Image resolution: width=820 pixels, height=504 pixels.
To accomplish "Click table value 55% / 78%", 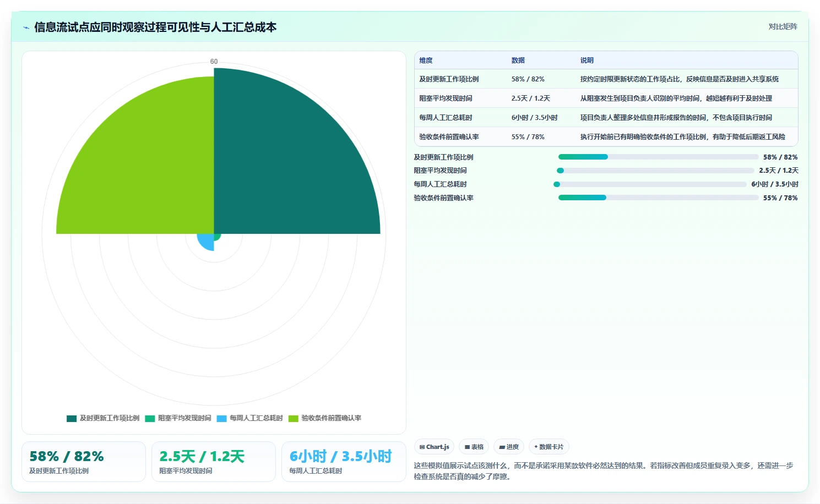I will click(528, 137).
